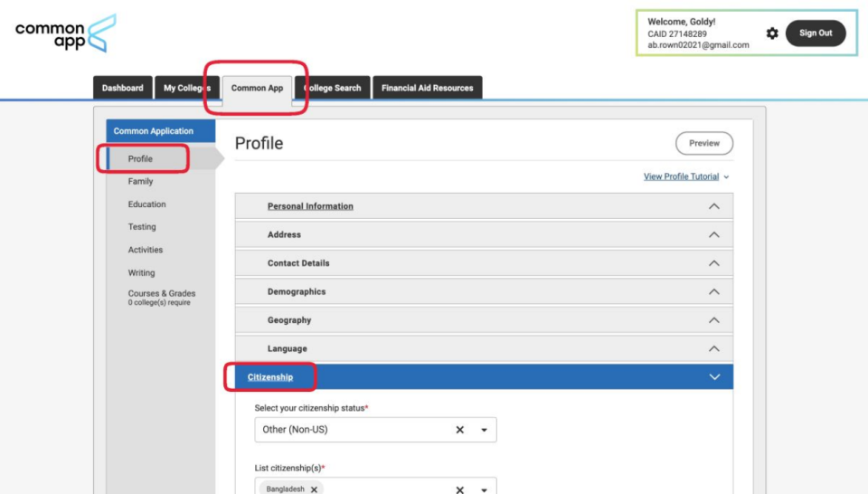The image size is (868, 494).
Task: Go to the College Search tab
Action: click(332, 88)
